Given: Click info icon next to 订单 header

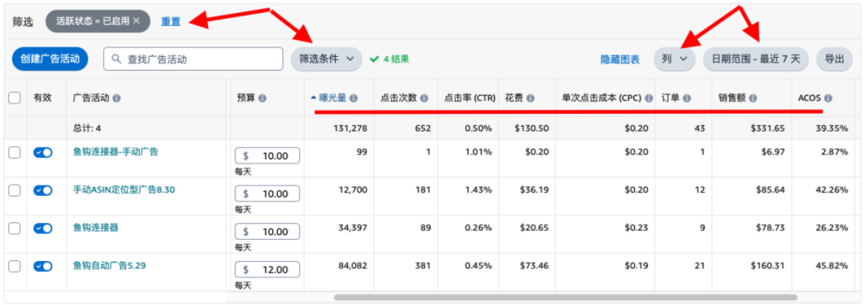Looking at the screenshot, I should 686,99.
